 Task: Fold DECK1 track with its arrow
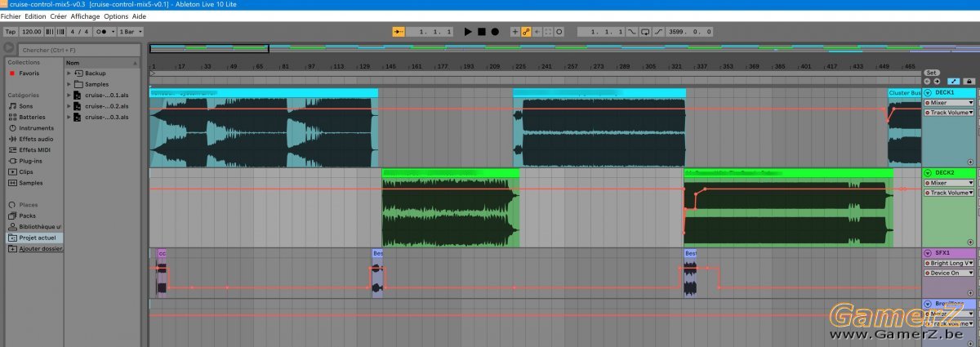point(928,93)
